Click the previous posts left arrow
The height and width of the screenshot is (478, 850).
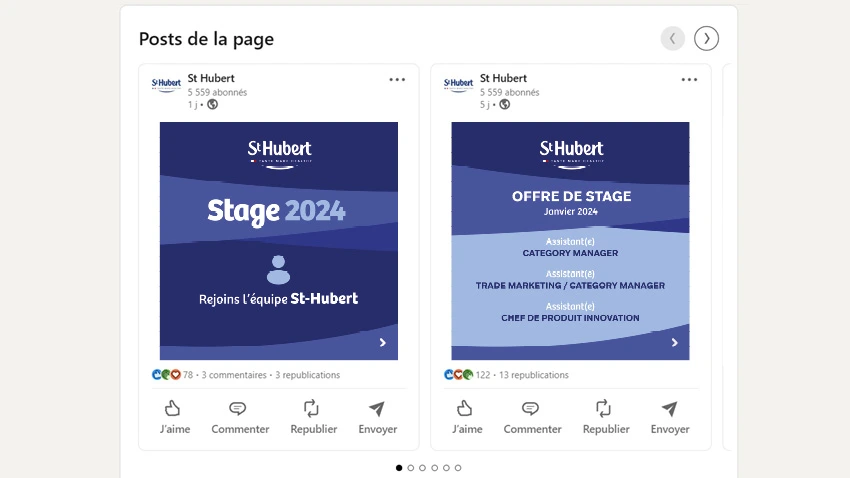coord(672,38)
